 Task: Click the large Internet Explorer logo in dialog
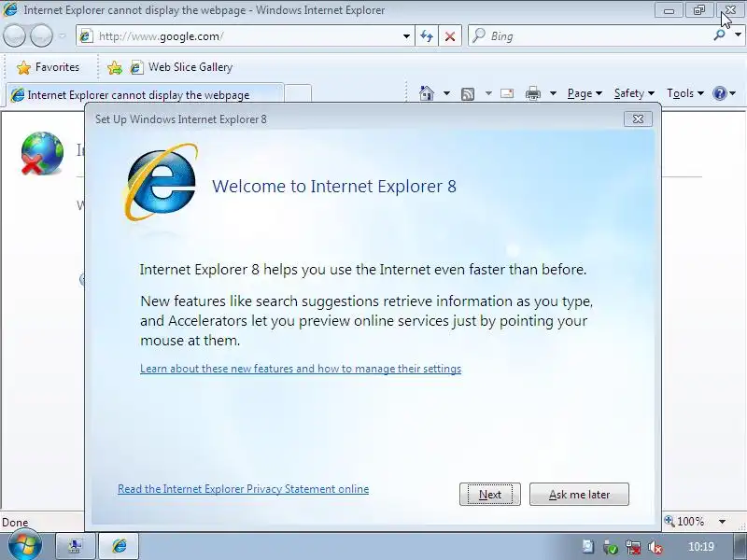tap(161, 182)
